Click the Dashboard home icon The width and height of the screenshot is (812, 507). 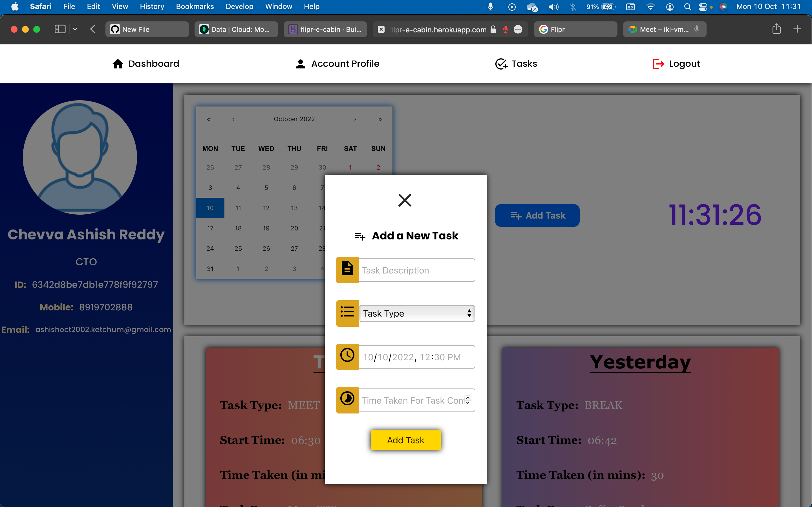click(118, 64)
